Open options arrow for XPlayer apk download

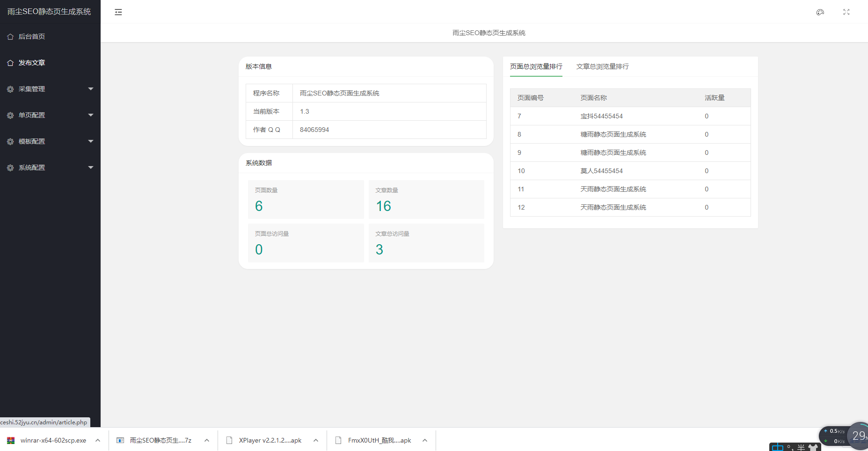pyautogui.click(x=316, y=440)
